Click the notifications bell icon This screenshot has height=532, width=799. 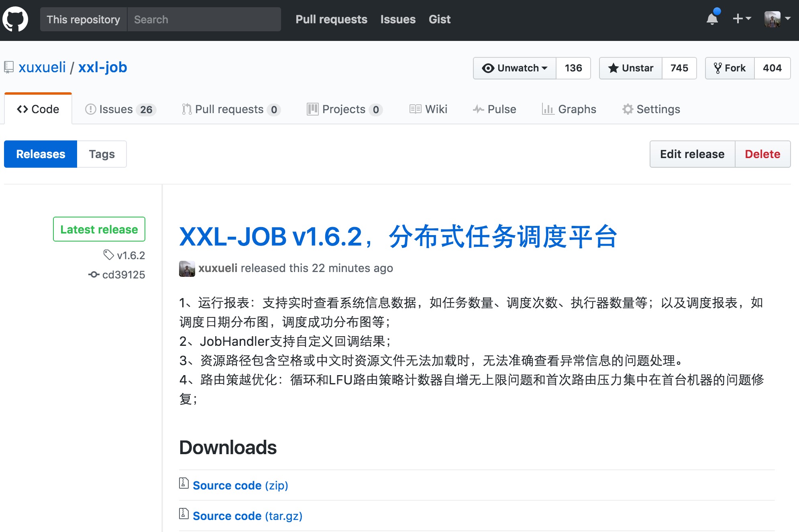712,19
